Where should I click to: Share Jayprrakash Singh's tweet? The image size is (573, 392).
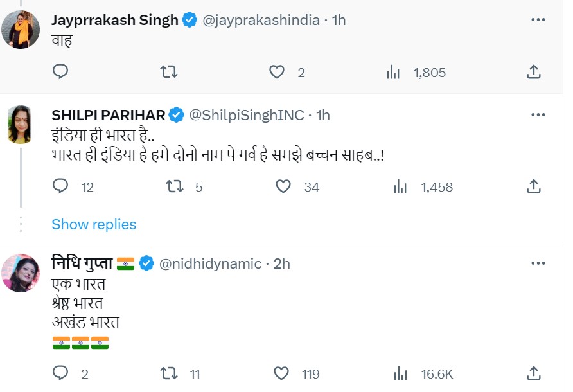(533, 72)
